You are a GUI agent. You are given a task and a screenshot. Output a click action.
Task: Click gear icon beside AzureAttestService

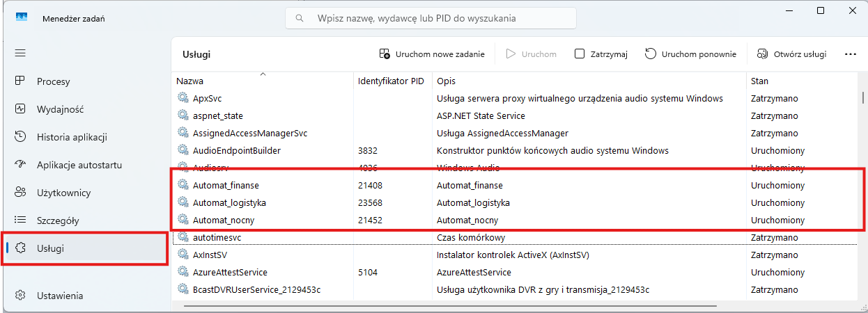[183, 272]
